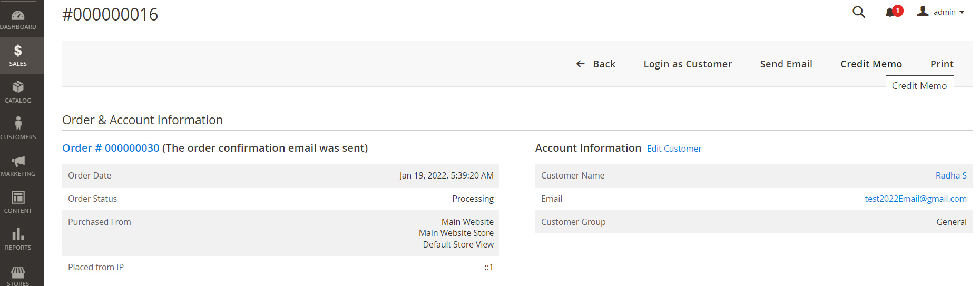Open order number 000000030 link
Viewport: 980px width, 286px height.
click(111, 149)
